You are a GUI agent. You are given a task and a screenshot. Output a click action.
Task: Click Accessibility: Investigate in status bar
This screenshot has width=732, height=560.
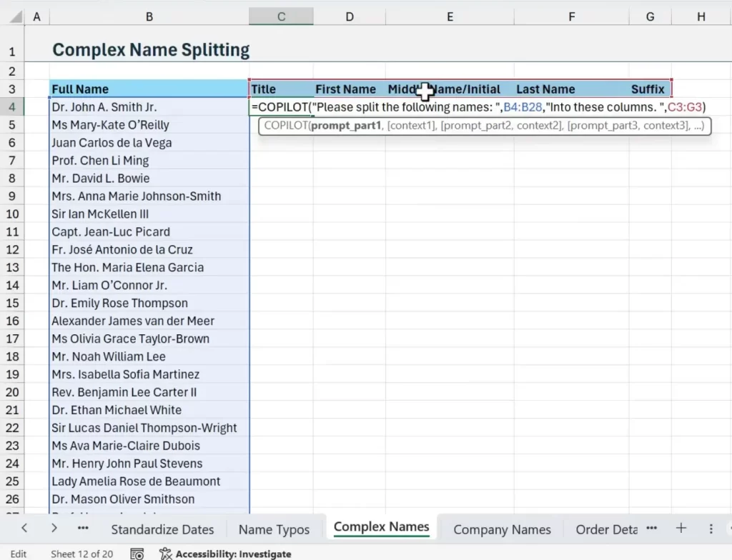click(233, 554)
